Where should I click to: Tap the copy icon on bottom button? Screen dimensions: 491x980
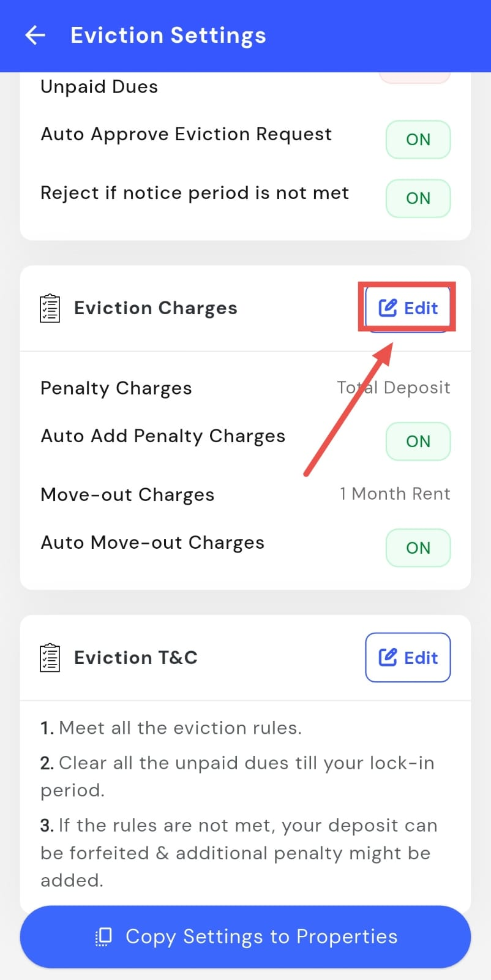[104, 937]
